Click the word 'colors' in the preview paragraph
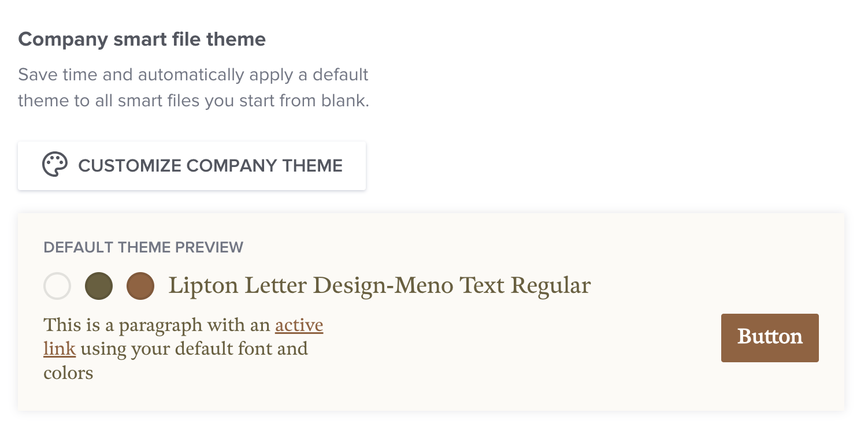Screen dimensions: 868x431 [68, 373]
